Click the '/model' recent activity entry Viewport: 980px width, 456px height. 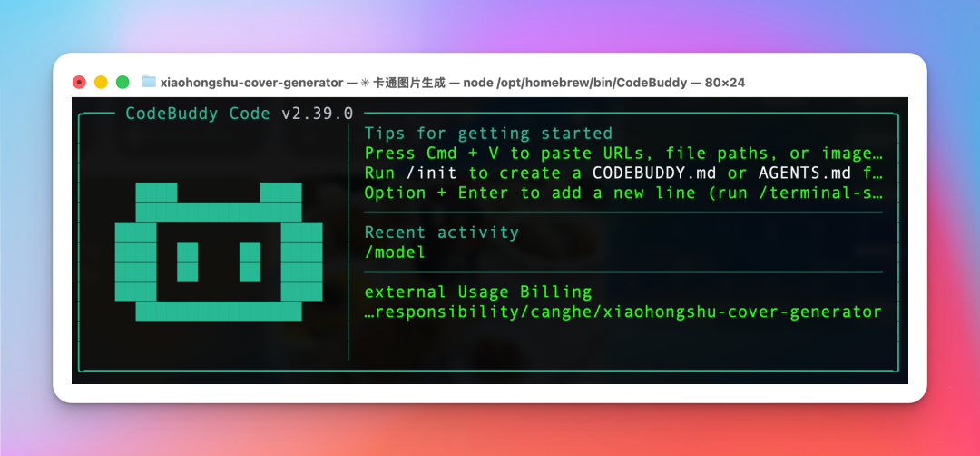coord(395,253)
